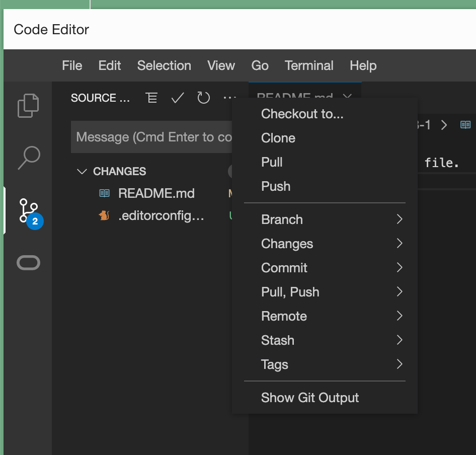Toggle View as Tree in Source Control

pyautogui.click(x=151, y=98)
